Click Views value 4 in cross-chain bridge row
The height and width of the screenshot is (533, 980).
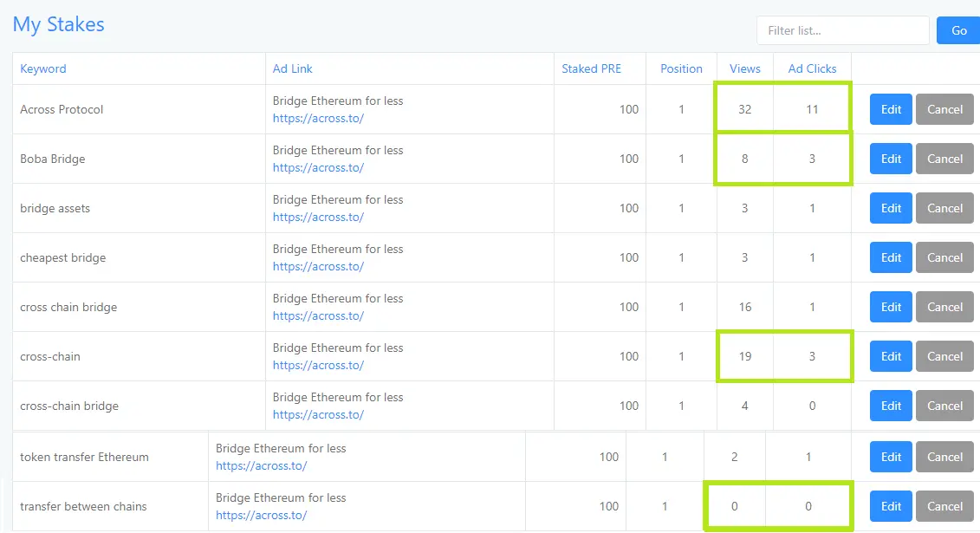[745, 406]
